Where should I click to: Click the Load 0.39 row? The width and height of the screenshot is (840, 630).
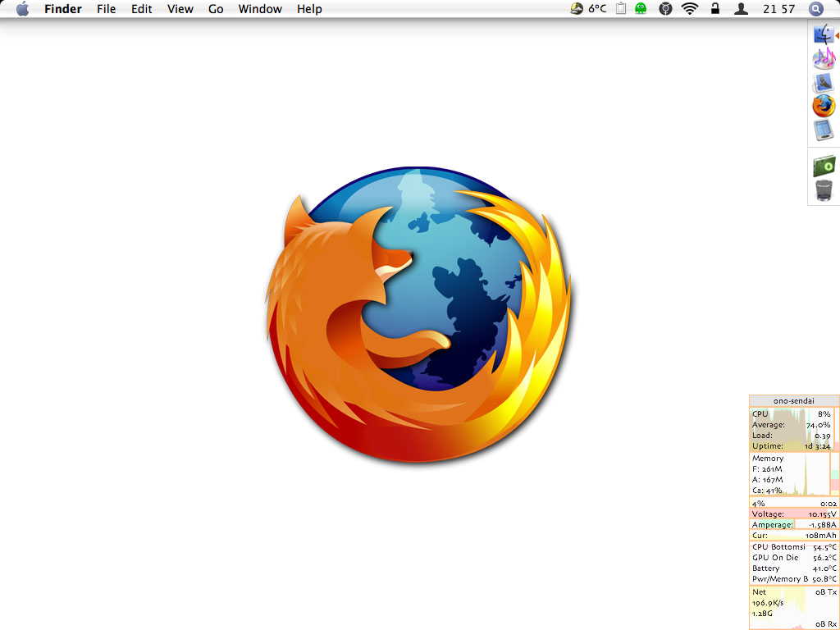pos(792,436)
